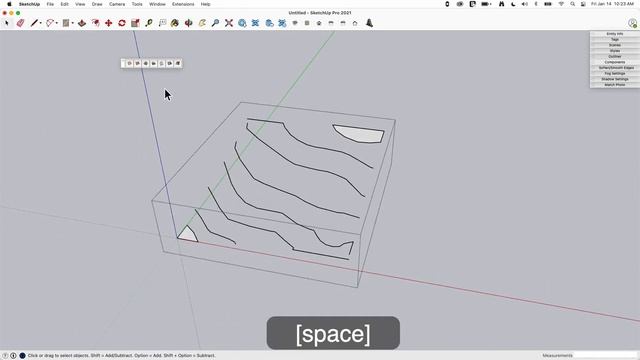The width and height of the screenshot is (640, 360).
Task: Expand the Entity Info tray panel
Action: coord(615,34)
